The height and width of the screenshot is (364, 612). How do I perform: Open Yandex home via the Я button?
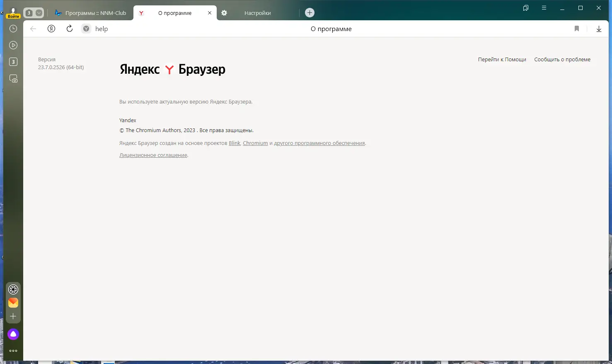tap(51, 29)
